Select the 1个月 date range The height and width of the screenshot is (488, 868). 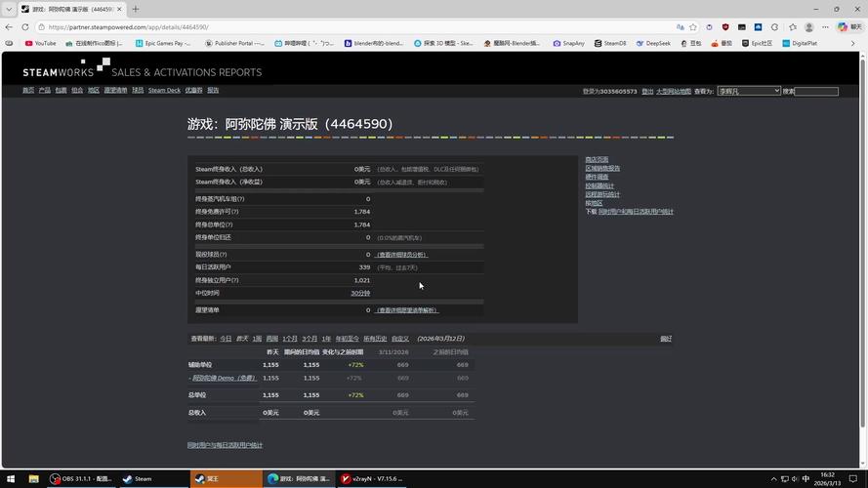click(290, 339)
